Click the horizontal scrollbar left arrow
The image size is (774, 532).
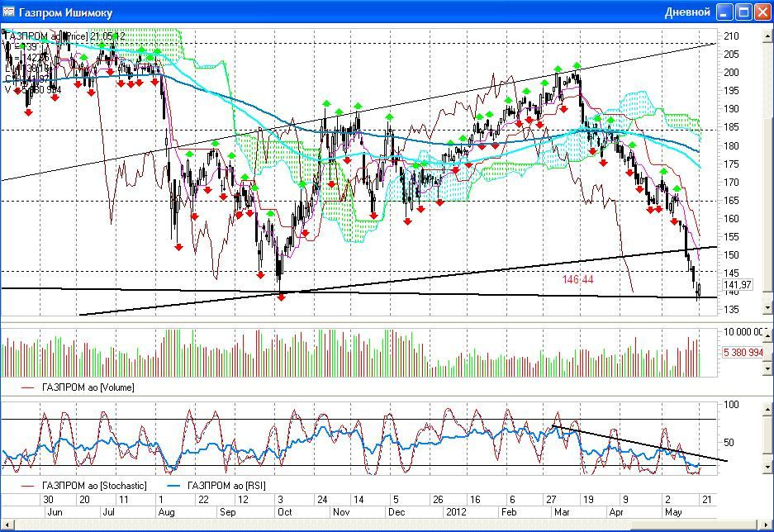click(7, 524)
